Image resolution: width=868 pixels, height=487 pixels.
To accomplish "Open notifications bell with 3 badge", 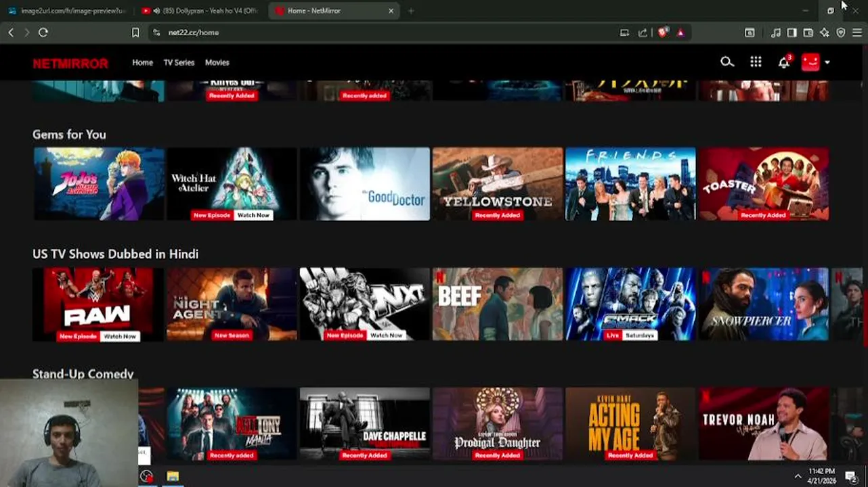I will (x=784, y=62).
